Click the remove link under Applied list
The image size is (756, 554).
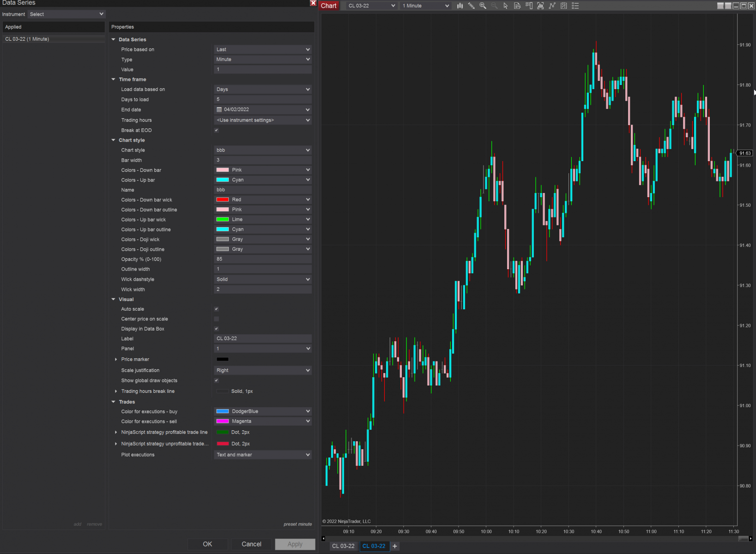(x=95, y=524)
